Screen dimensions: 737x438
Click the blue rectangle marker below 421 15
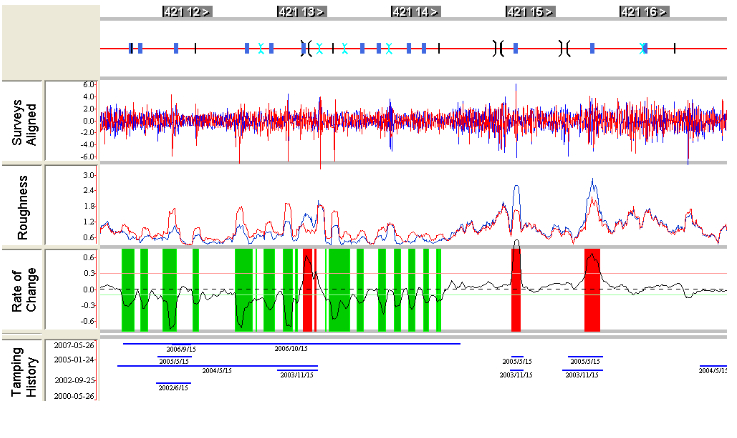(x=516, y=48)
